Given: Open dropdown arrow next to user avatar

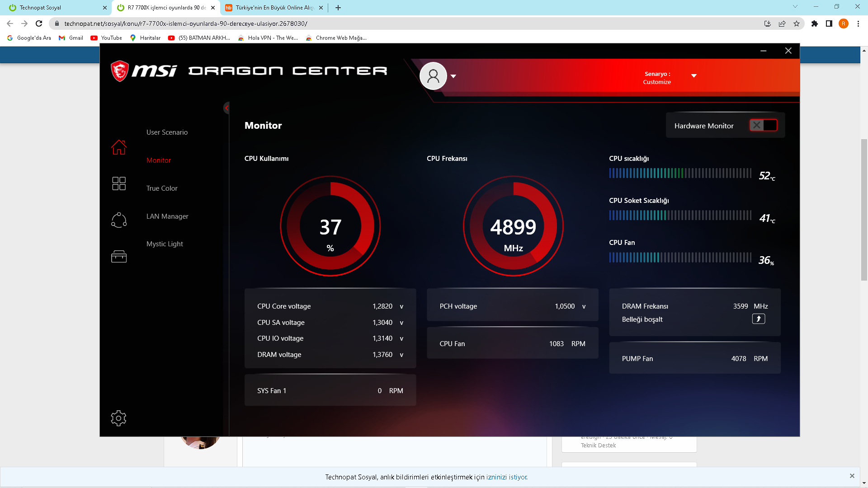Looking at the screenshot, I should point(453,76).
